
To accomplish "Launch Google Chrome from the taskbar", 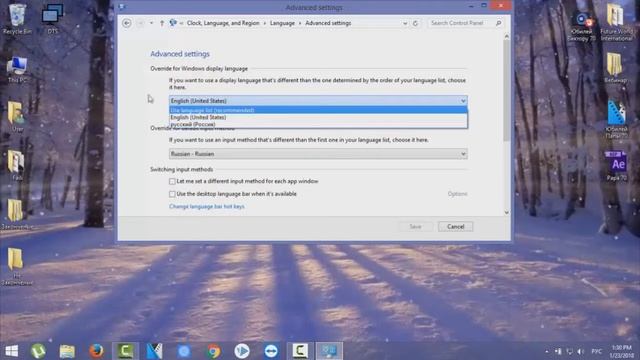I will click(213, 351).
